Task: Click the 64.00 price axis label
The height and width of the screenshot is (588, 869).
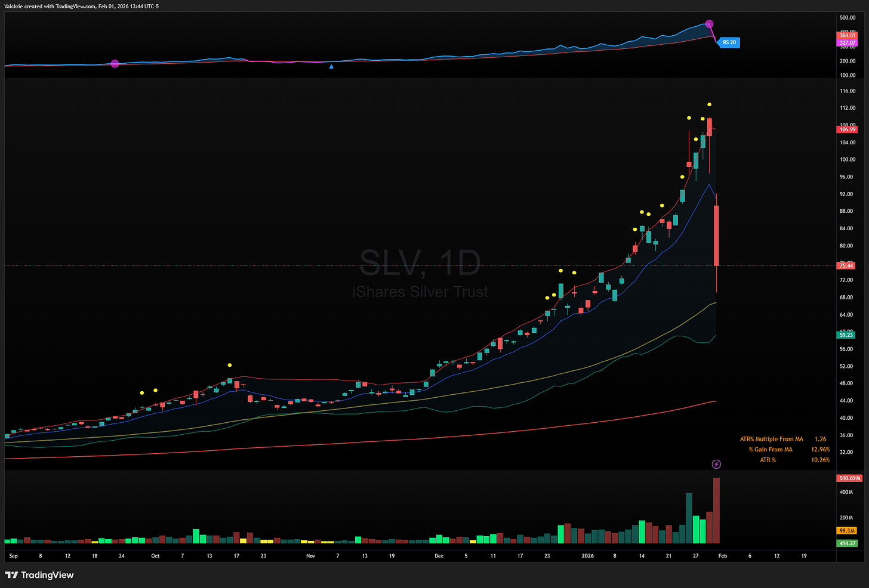Action: (x=847, y=315)
